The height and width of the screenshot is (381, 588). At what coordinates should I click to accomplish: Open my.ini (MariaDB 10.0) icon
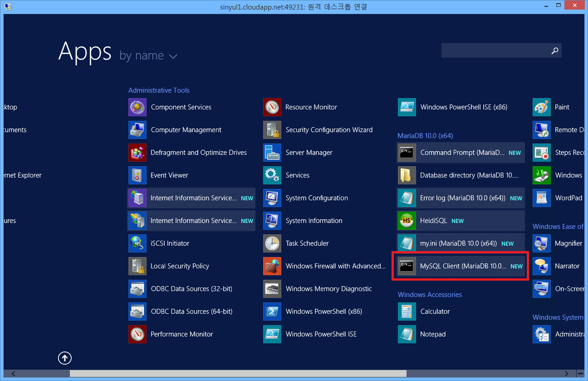(407, 243)
